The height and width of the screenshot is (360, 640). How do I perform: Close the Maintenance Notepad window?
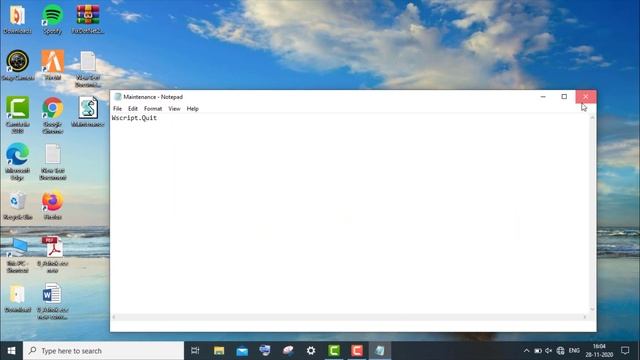(586, 97)
